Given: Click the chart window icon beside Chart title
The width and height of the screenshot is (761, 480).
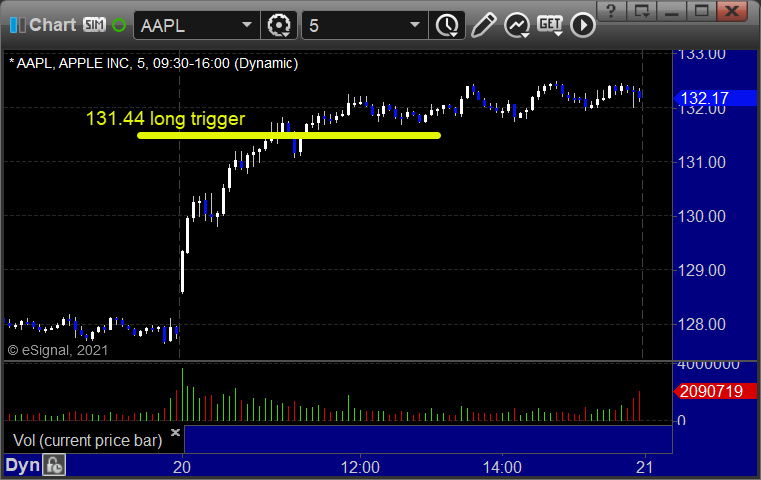Looking at the screenshot, I should (17, 25).
